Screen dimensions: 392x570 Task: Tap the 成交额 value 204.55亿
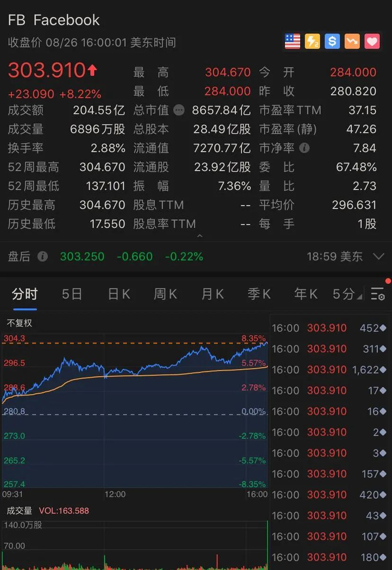pyautogui.click(x=99, y=110)
